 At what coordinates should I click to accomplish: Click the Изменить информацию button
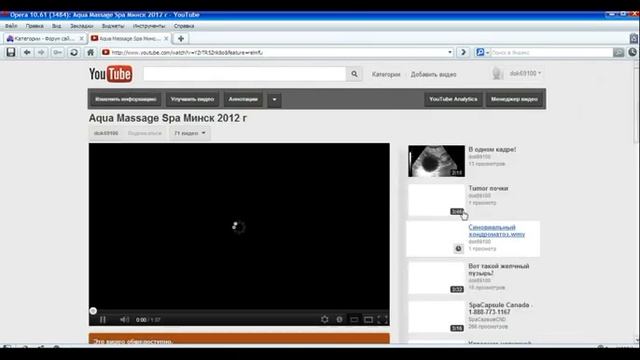click(126, 99)
